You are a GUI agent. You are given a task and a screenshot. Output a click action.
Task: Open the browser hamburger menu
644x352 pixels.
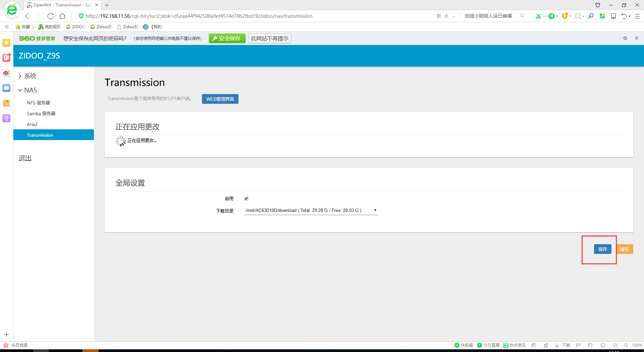tap(637, 16)
